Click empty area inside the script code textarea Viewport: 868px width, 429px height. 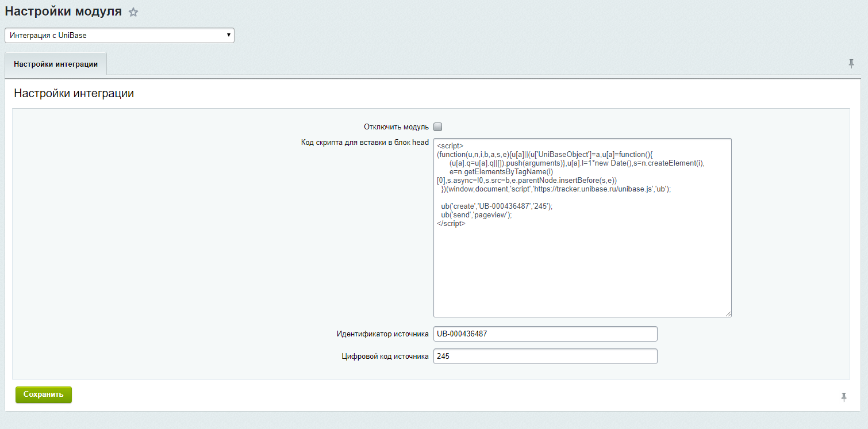click(581, 270)
